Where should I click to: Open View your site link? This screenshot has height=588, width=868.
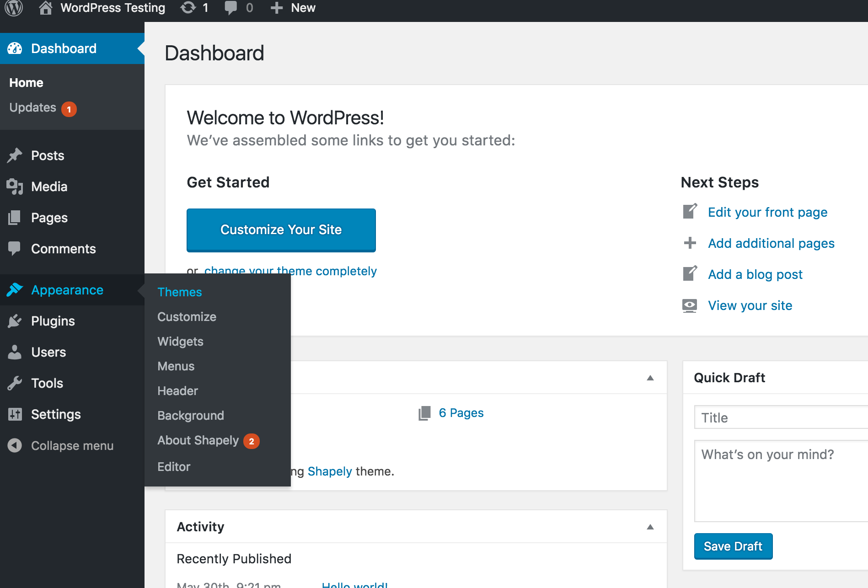[x=750, y=305]
